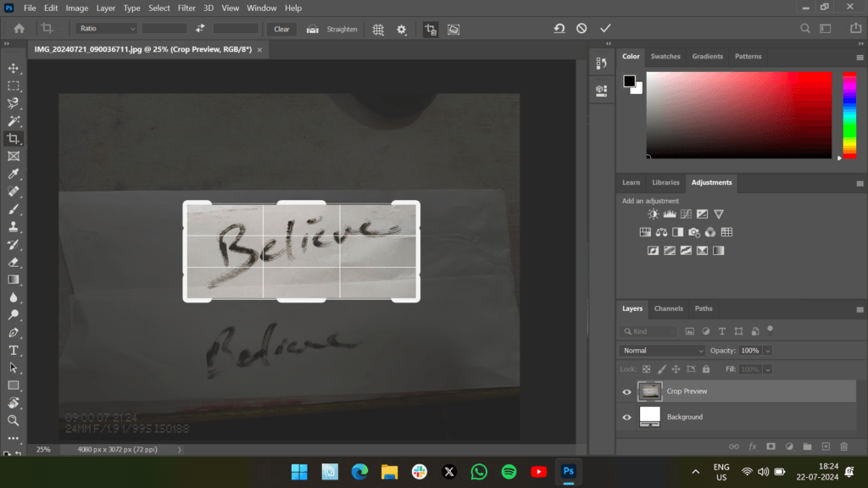The height and width of the screenshot is (488, 868).
Task: Open additional crop settings gear
Action: tap(401, 30)
